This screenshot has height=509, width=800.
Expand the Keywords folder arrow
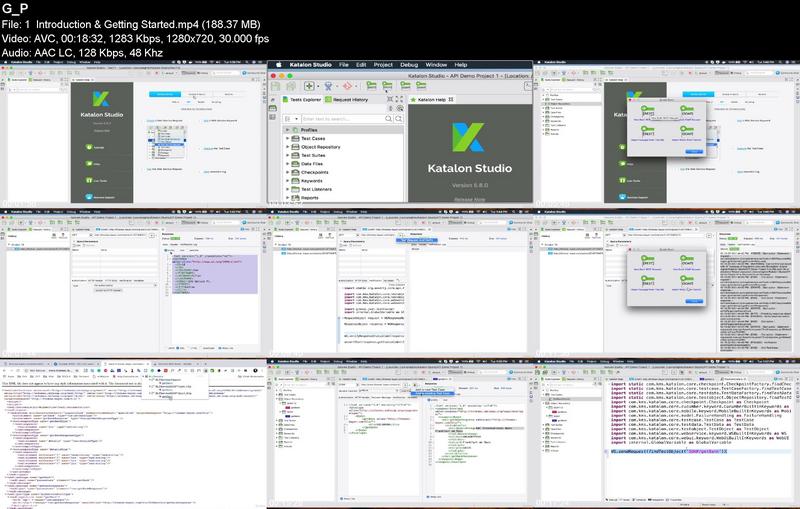(x=287, y=181)
